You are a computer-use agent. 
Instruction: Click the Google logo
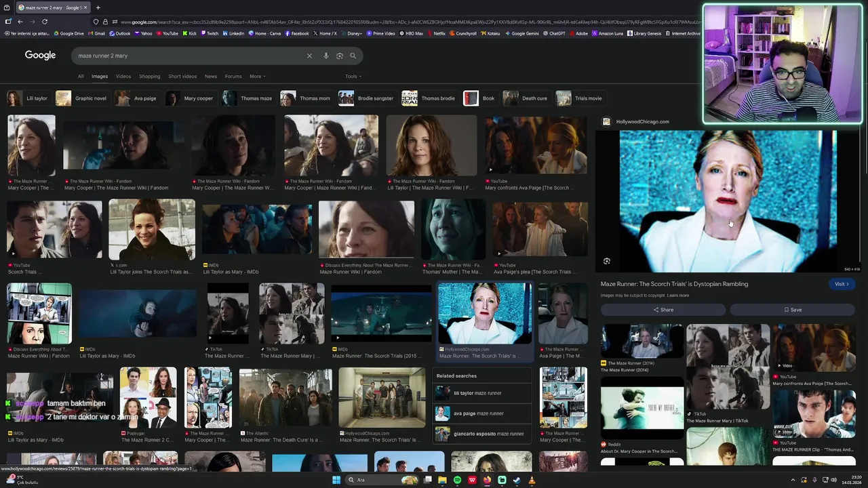click(40, 56)
